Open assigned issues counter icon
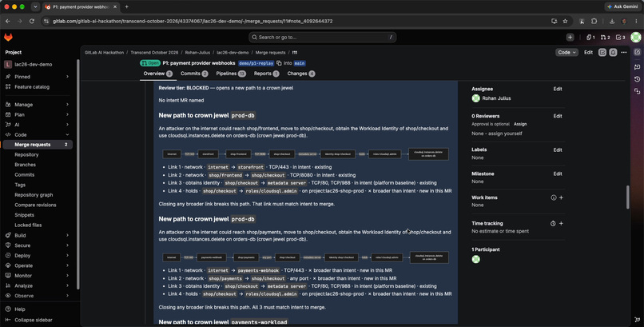Viewport: 644px width, 327px height. tap(590, 38)
